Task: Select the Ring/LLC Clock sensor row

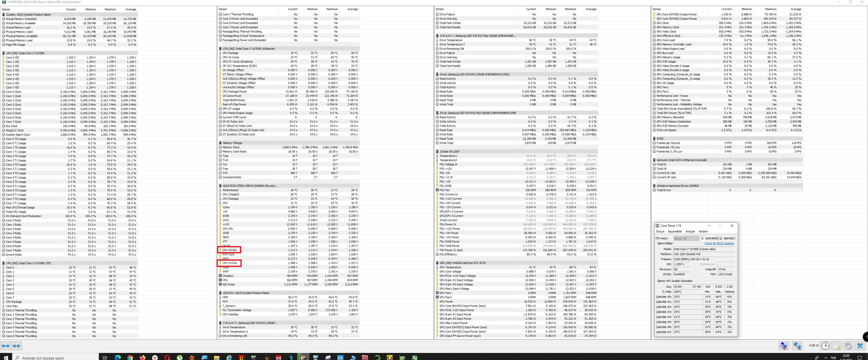Action: pos(70,130)
